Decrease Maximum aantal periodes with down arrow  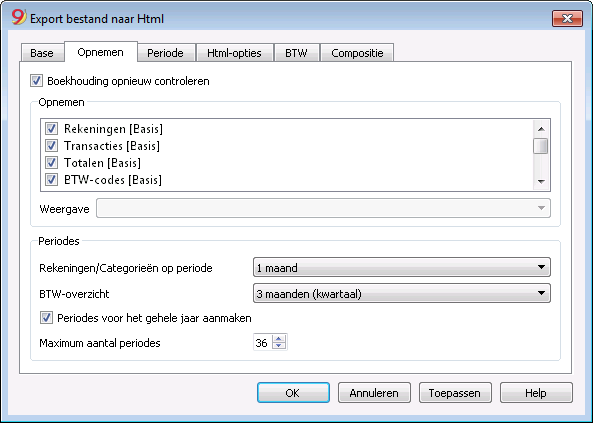click(x=279, y=345)
